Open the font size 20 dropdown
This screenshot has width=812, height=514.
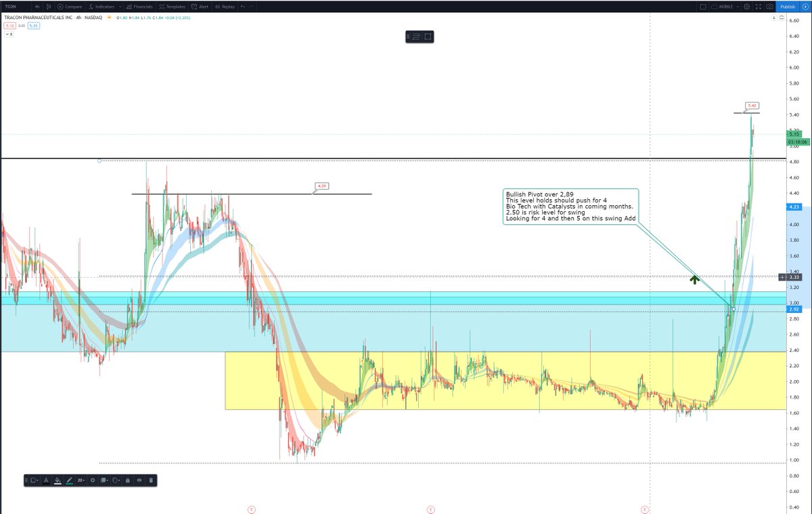click(x=81, y=480)
